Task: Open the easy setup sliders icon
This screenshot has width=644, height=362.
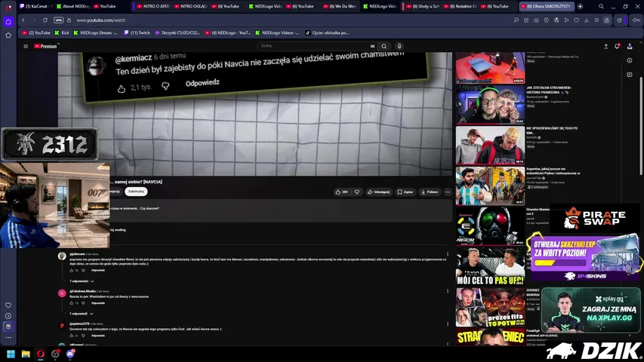Action: click(596, 20)
